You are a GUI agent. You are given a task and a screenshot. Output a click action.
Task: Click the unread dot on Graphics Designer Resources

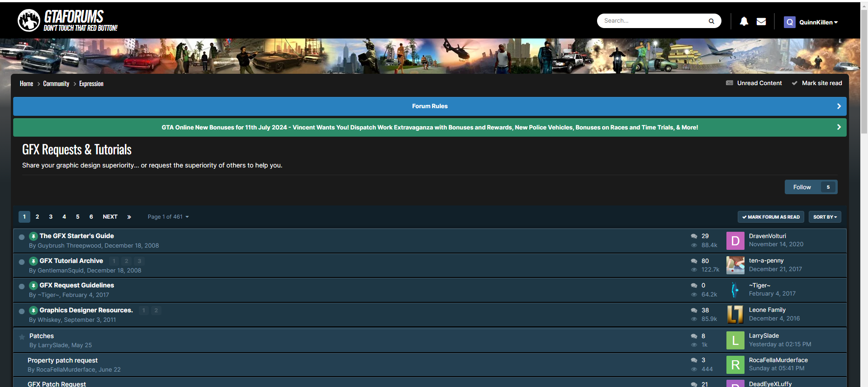(21, 311)
